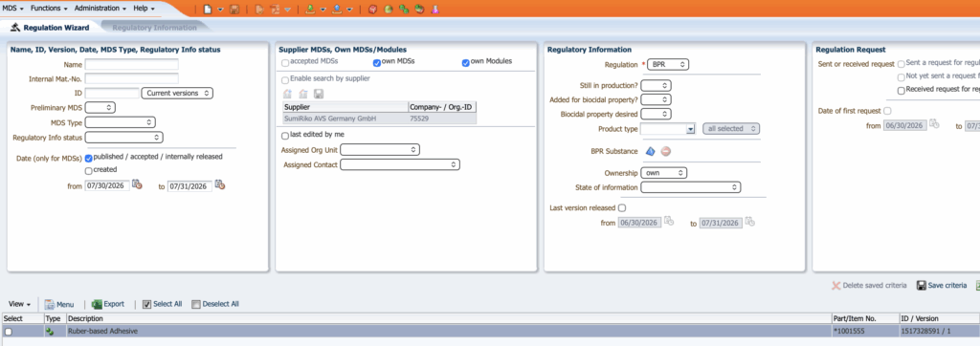Image resolution: width=980 pixels, height=346 pixels.
Task: Tick the Last version released checkbox
Action: 622,208
